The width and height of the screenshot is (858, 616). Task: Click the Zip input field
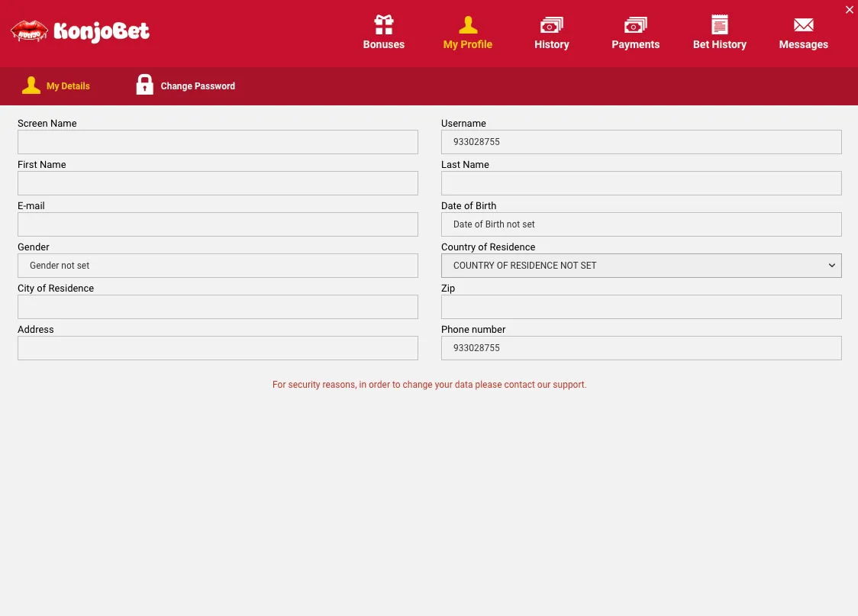click(641, 307)
